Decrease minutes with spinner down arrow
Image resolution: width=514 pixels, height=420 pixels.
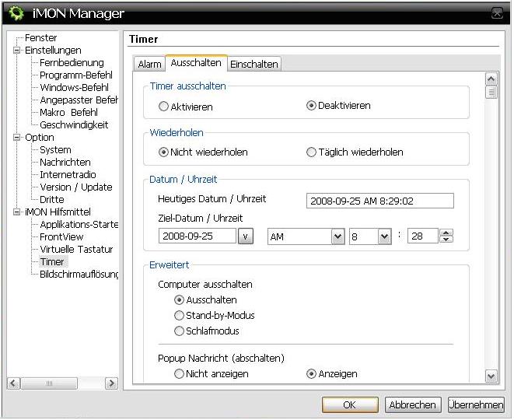[x=446, y=240]
